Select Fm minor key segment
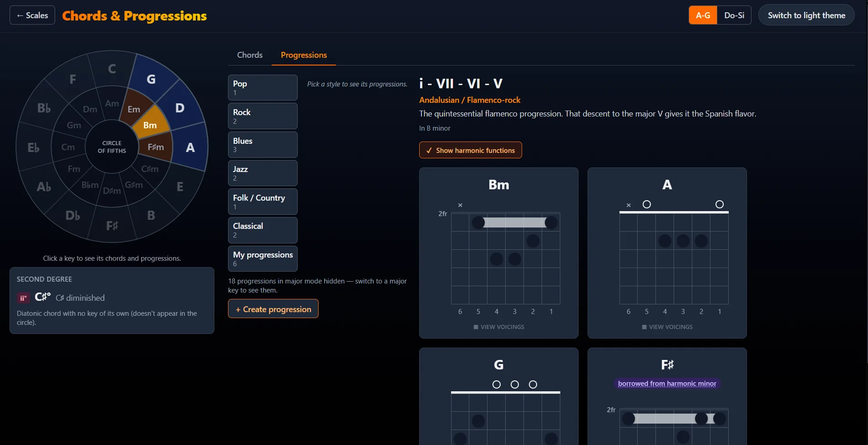Image resolution: width=868 pixels, height=445 pixels. click(x=74, y=169)
